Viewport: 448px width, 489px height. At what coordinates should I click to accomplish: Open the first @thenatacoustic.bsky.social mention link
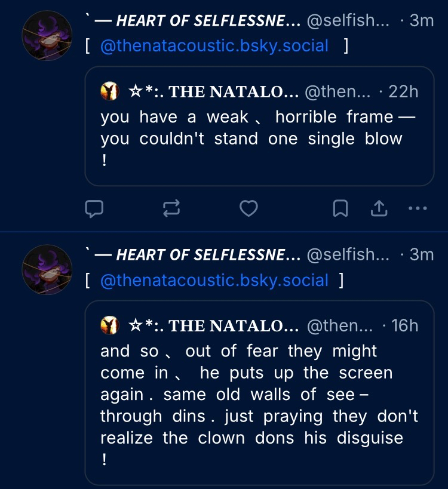pos(214,46)
